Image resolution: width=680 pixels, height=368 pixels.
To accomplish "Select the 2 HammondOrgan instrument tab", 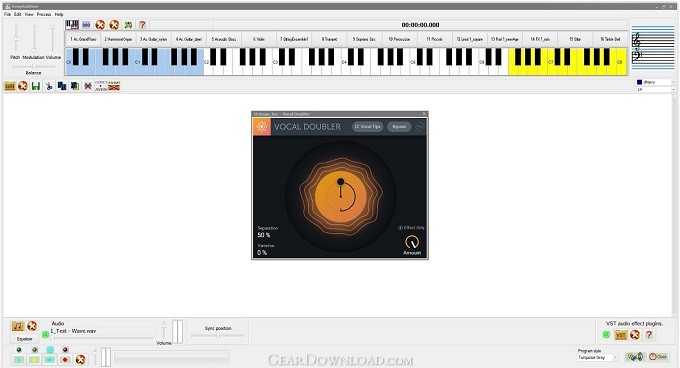I will point(118,39).
